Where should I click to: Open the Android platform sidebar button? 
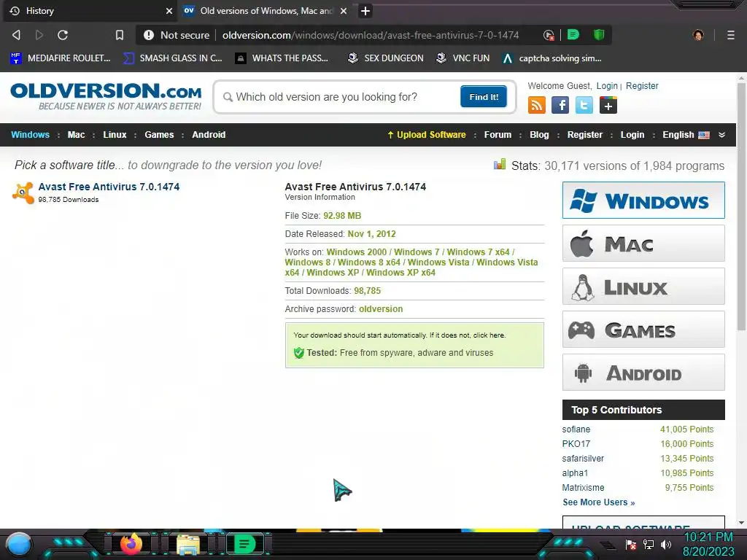click(643, 372)
